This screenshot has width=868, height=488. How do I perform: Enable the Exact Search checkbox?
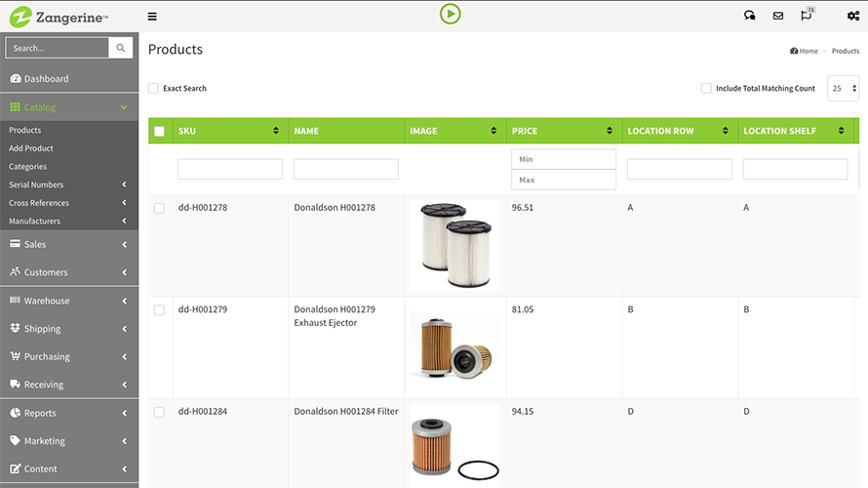[x=153, y=88]
